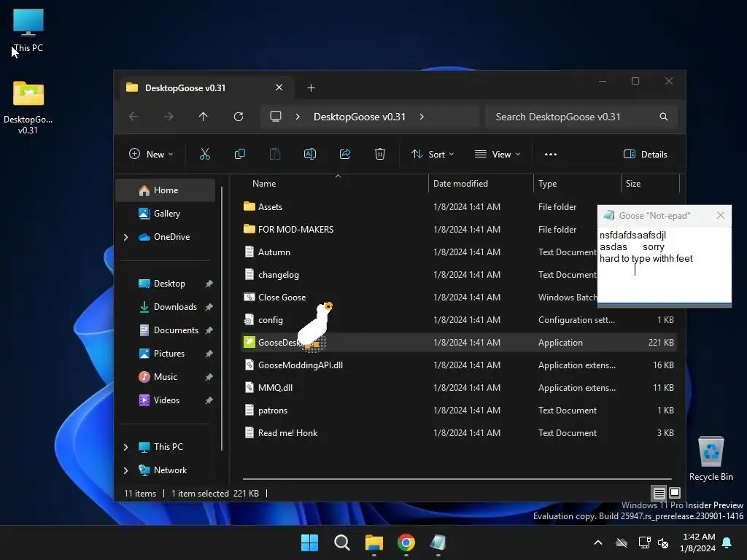747x560 pixels.
Task: Click the Rename icon in toolbar
Action: (x=309, y=155)
